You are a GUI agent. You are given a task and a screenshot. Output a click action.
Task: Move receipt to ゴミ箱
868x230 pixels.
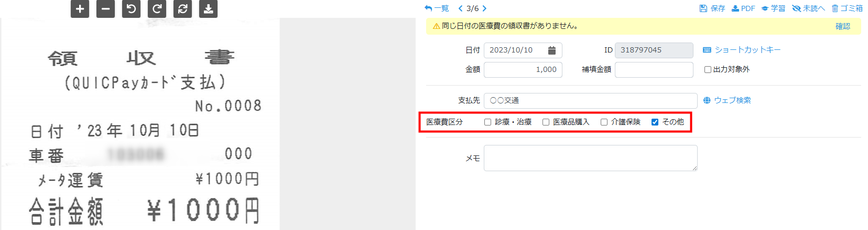847,8
